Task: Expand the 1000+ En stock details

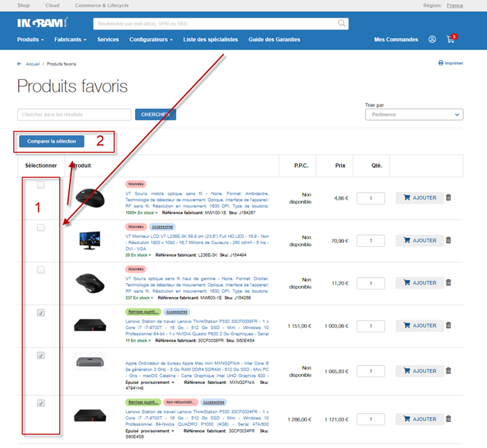Action: coord(142,213)
